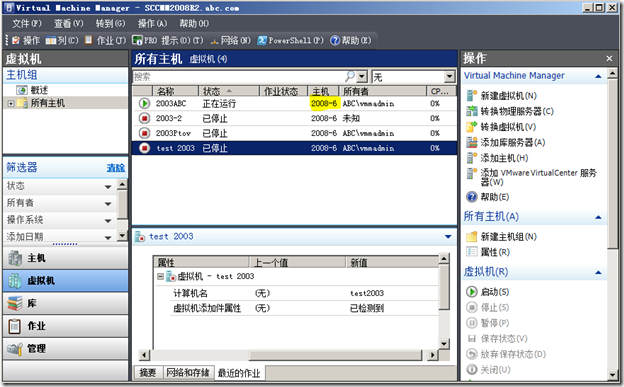Open 属性 in the 所有主机 section
This screenshot has height=387, width=624.
coord(488,252)
